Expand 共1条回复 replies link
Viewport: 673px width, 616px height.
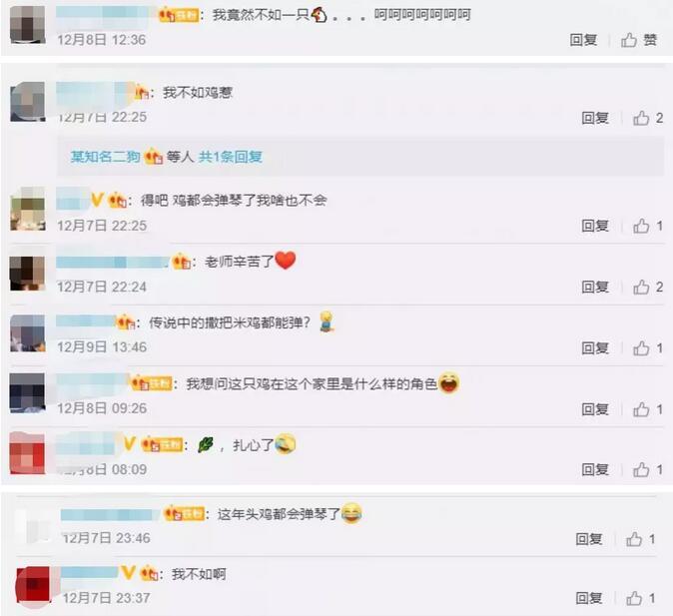(231, 157)
